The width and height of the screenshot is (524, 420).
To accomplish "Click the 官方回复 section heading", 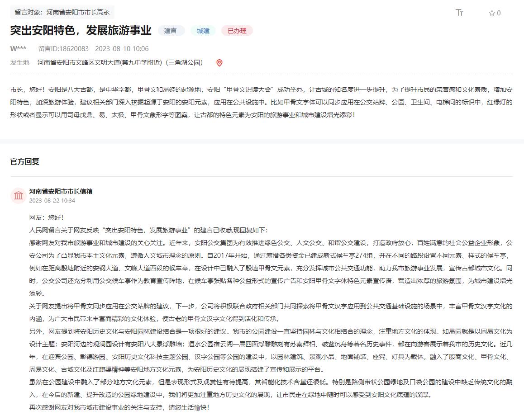I will coord(25,161).
